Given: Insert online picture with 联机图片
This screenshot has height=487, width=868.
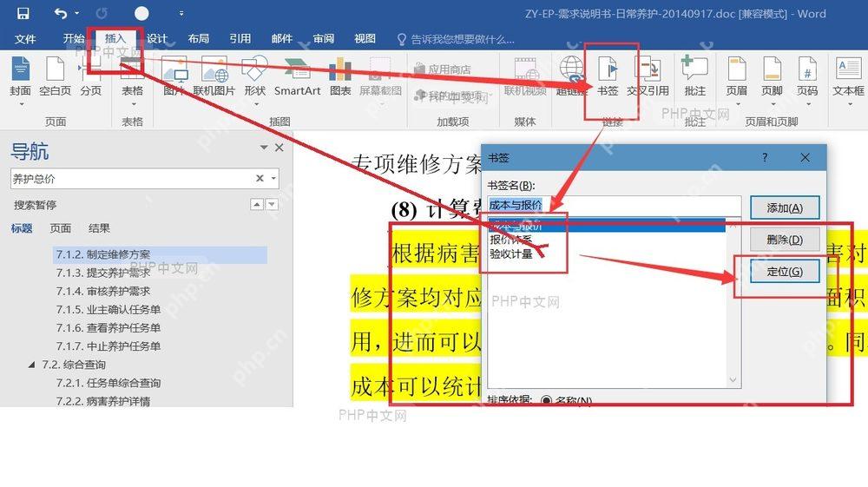Looking at the screenshot, I should pos(214,77).
